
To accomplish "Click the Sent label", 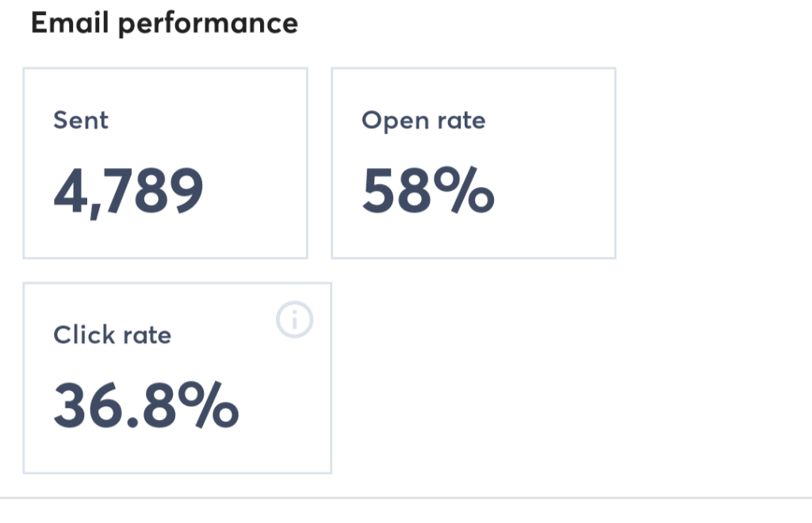I will (81, 120).
